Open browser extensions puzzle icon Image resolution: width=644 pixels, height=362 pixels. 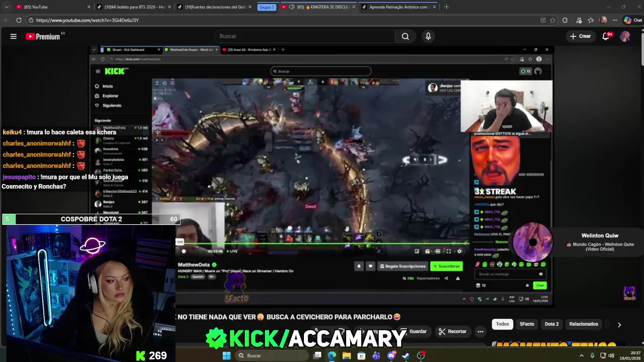coord(565,20)
